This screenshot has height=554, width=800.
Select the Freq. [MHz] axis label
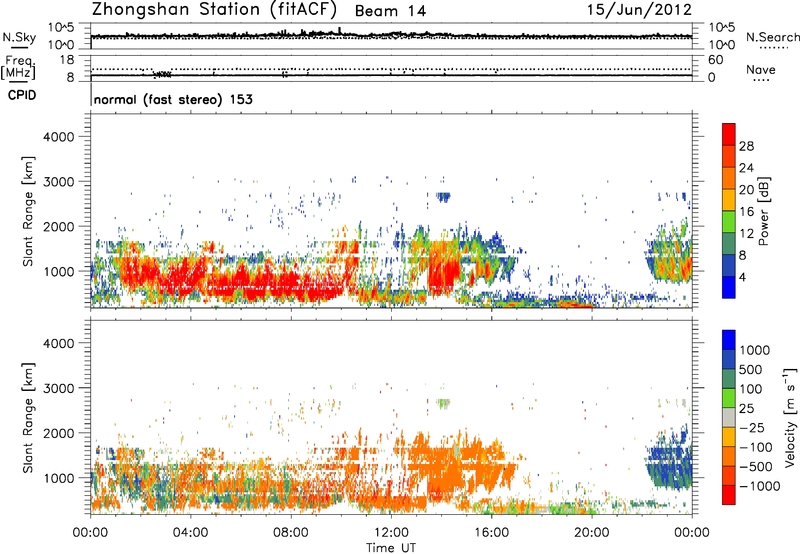tap(18, 67)
